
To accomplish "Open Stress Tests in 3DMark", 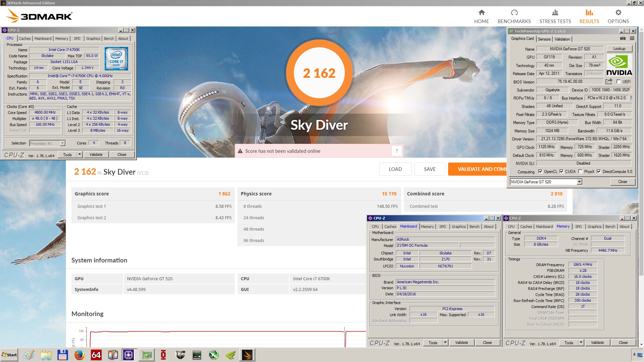I will pyautogui.click(x=555, y=16).
